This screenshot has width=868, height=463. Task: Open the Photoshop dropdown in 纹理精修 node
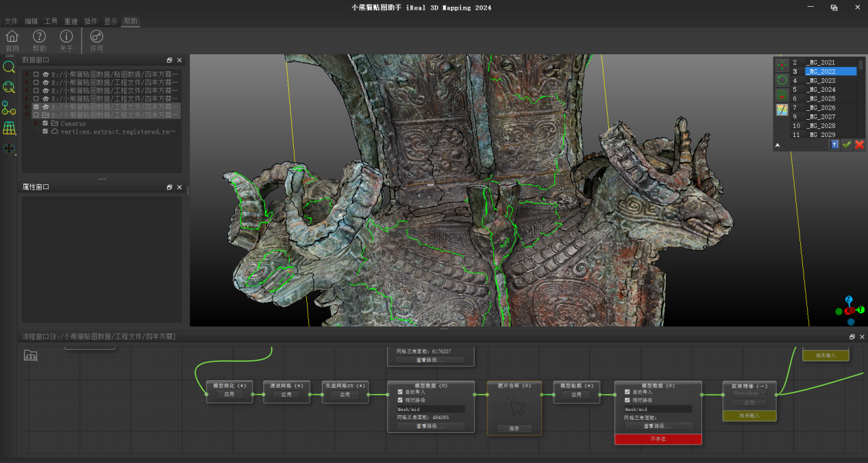tap(749, 394)
